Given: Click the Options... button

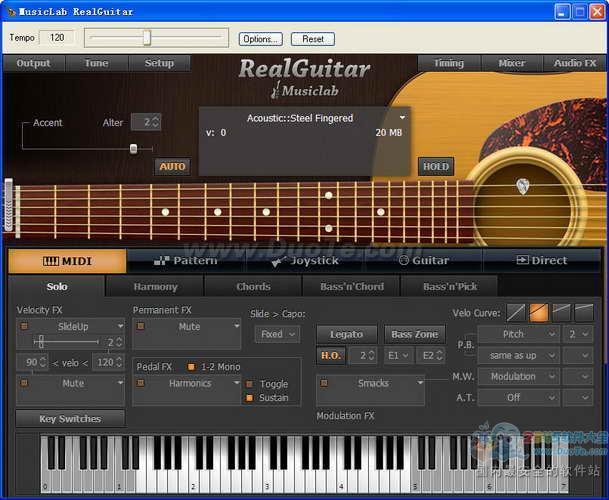Looking at the screenshot, I should point(261,39).
